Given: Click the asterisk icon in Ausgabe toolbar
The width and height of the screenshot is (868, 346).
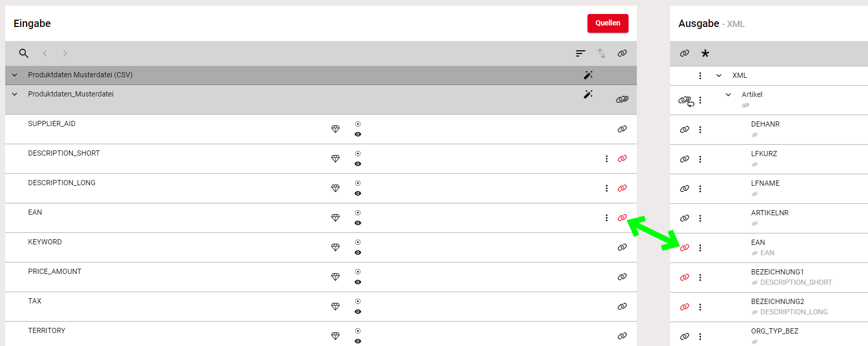Looking at the screenshot, I should tap(705, 53).
